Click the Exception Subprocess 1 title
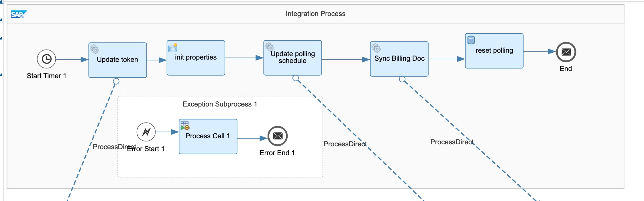Image resolution: width=644 pixels, height=201 pixels. (220, 104)
